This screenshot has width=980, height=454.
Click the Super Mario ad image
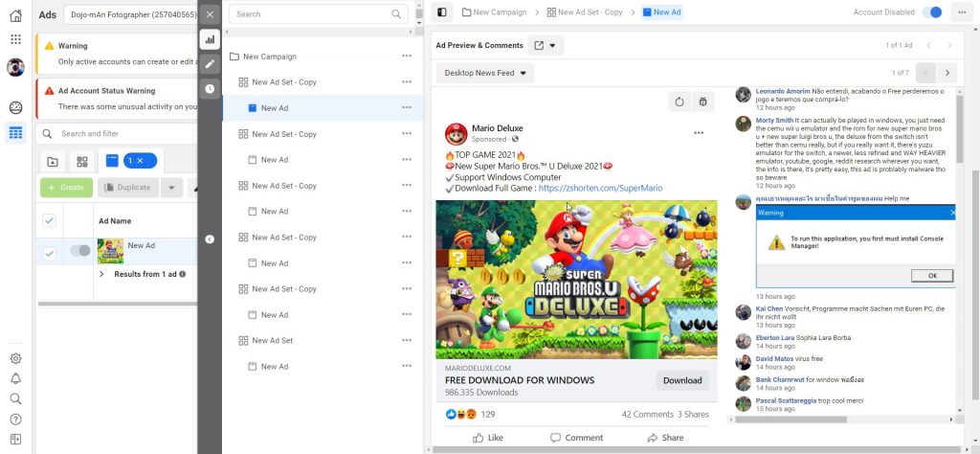tap(576, 279)
